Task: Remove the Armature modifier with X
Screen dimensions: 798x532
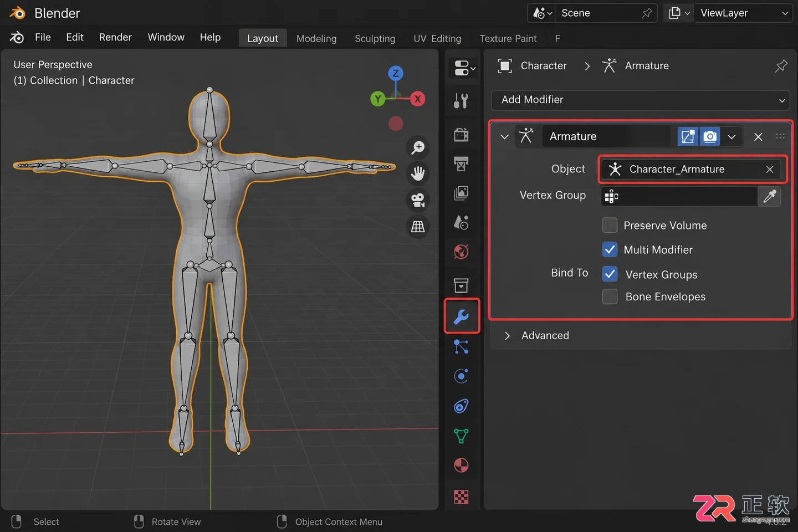Action: pos(758,136)
